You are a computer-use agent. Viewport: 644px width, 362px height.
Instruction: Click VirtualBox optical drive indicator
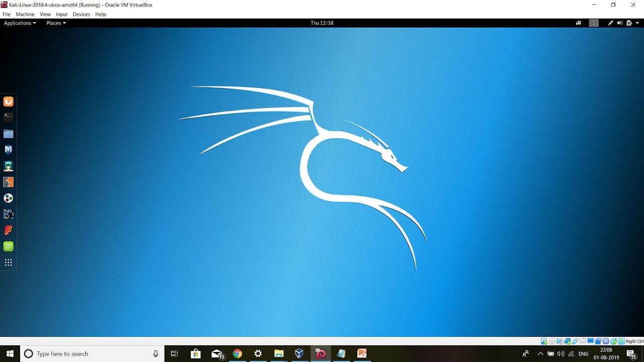tap(552, 341)
